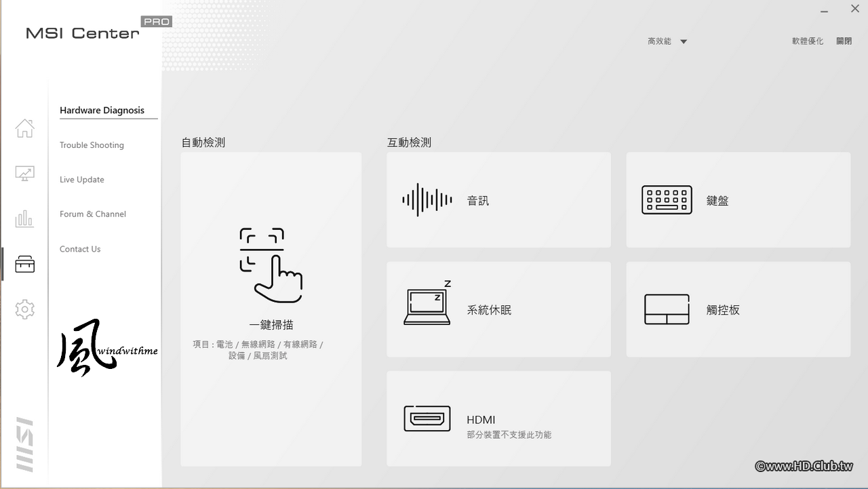868x489 pixels.
Task: Open the Forum & Channel section
Action: 93,214
